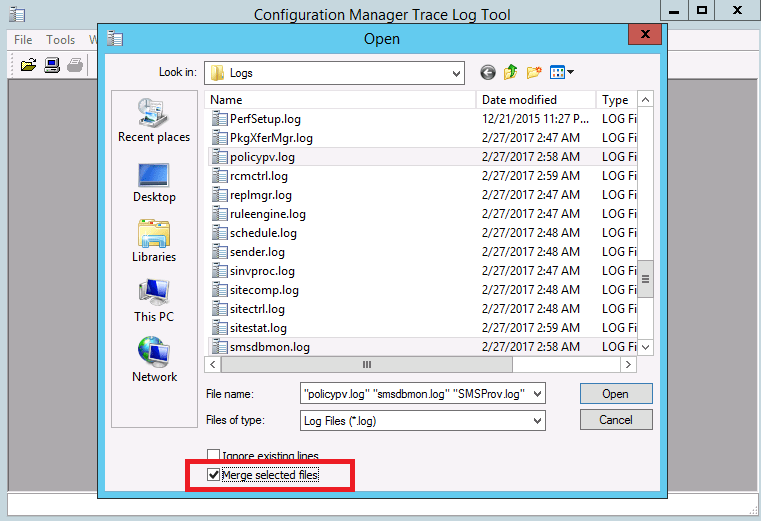Viewport: 761px width, 521px height.
Task: Click the Open button
Action: (x=615, y=394)
